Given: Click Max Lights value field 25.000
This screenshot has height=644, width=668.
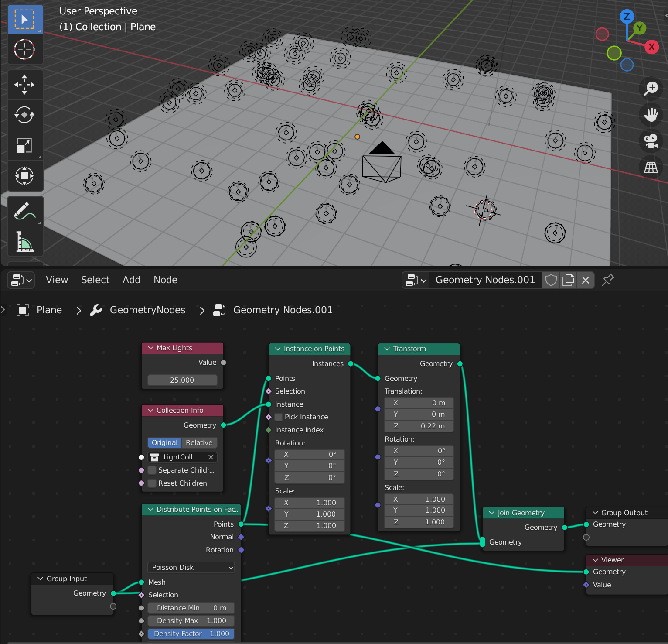Looking at the screenshot, I should click(182, 380).
